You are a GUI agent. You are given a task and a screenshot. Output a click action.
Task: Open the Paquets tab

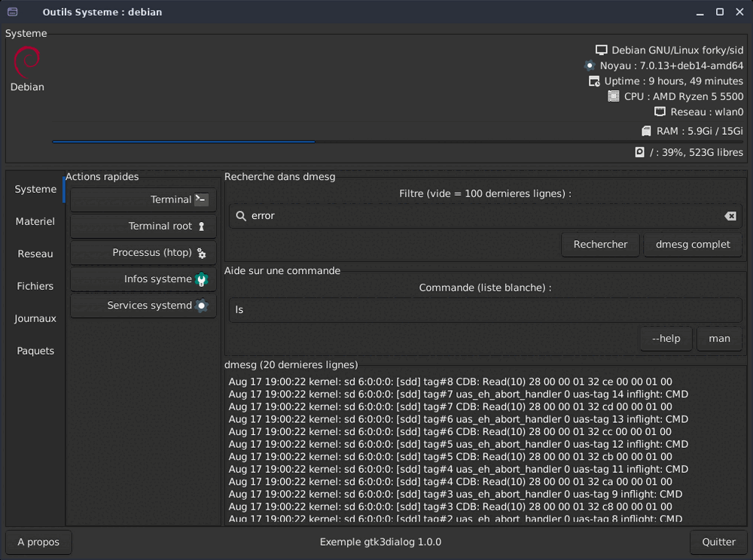pyautogui.click(x=35, y=351)
